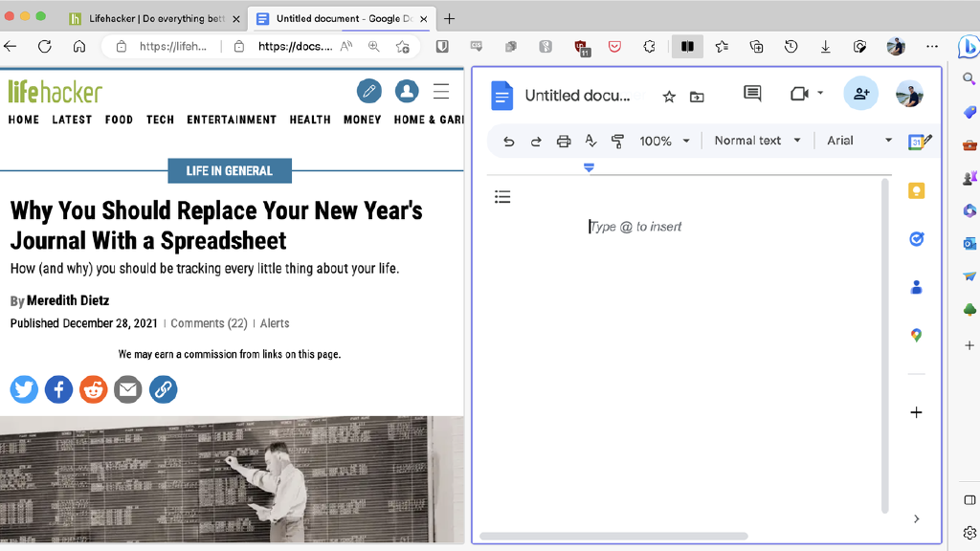Click the print icon in Docs toolbar
Screen dimensions: 980x551
(x=564, y=141)
